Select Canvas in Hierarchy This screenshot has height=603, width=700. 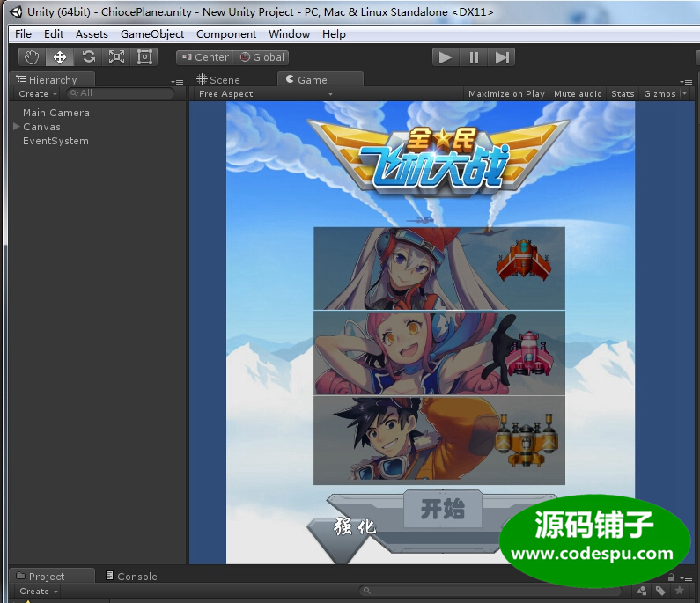click(x=41, y=127)
